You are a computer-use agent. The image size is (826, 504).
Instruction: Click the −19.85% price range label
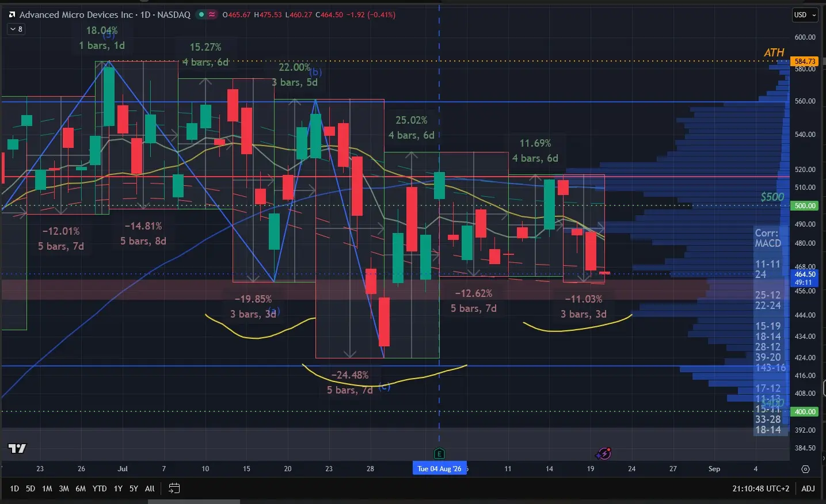[253, 299]
